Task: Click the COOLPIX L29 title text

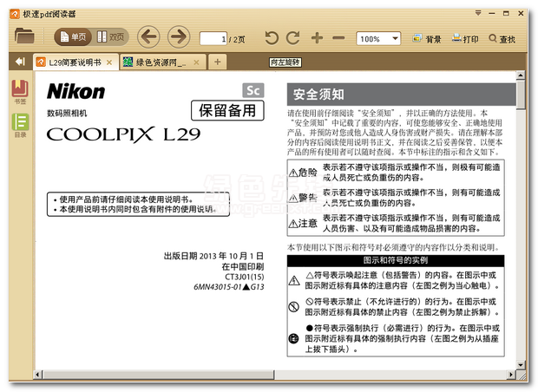Action: [x=123, y=134]
